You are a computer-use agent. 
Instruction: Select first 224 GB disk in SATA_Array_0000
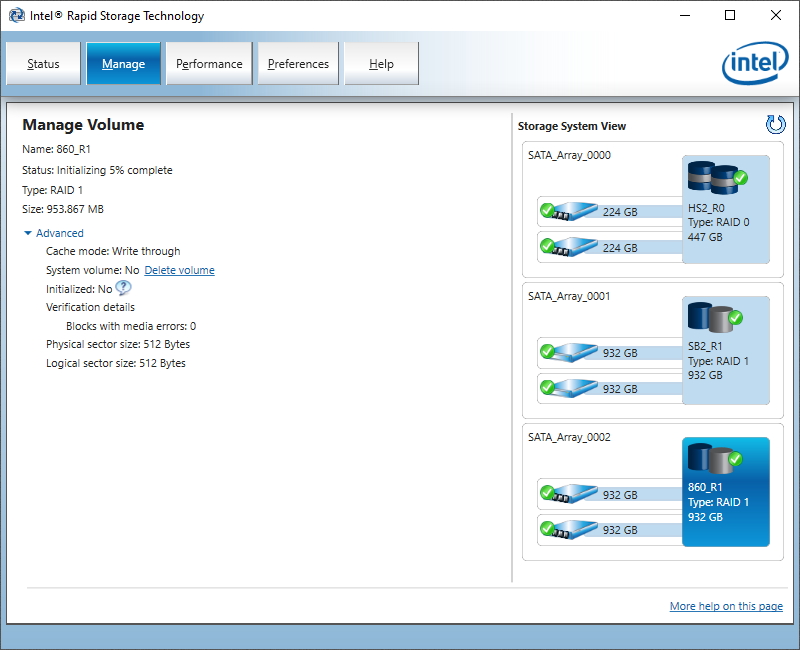(610, 211)
